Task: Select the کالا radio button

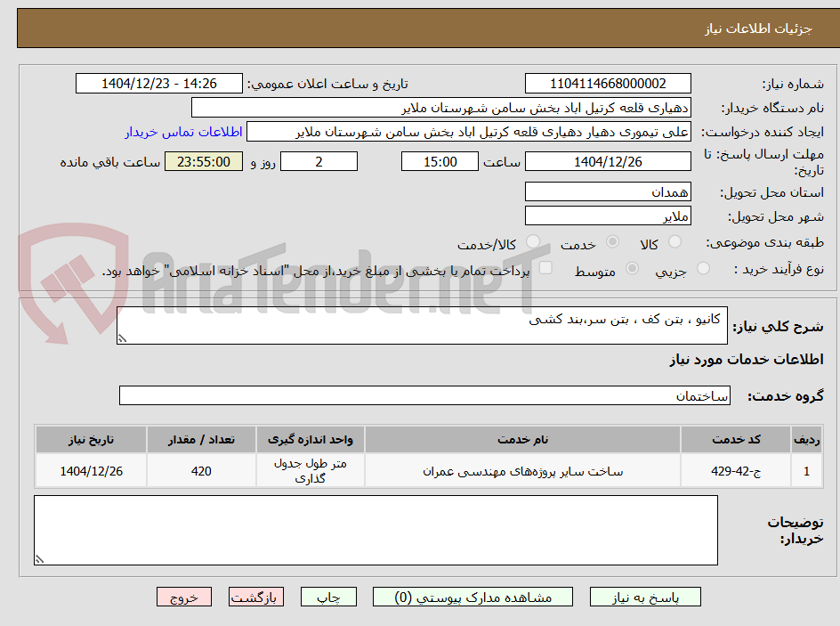Action: point(675,242)
